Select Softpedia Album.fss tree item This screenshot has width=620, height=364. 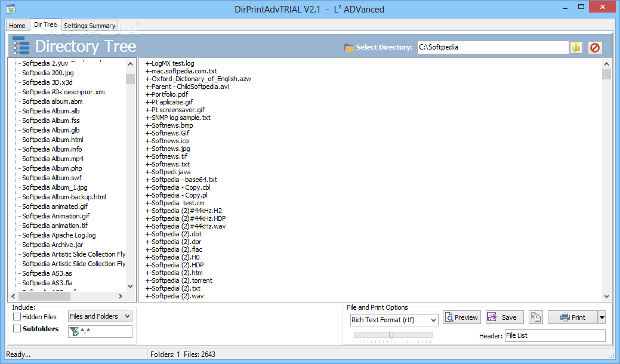51,120
